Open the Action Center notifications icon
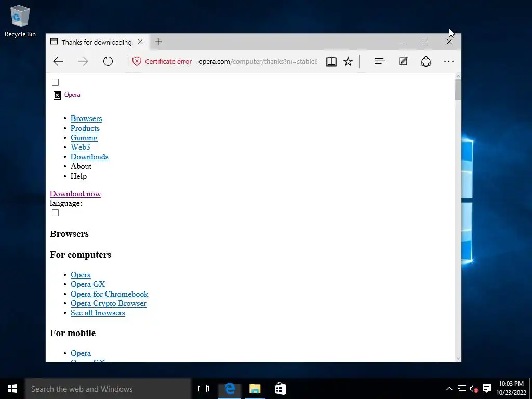This screenshot has height=399, width=532. point(487,389)
